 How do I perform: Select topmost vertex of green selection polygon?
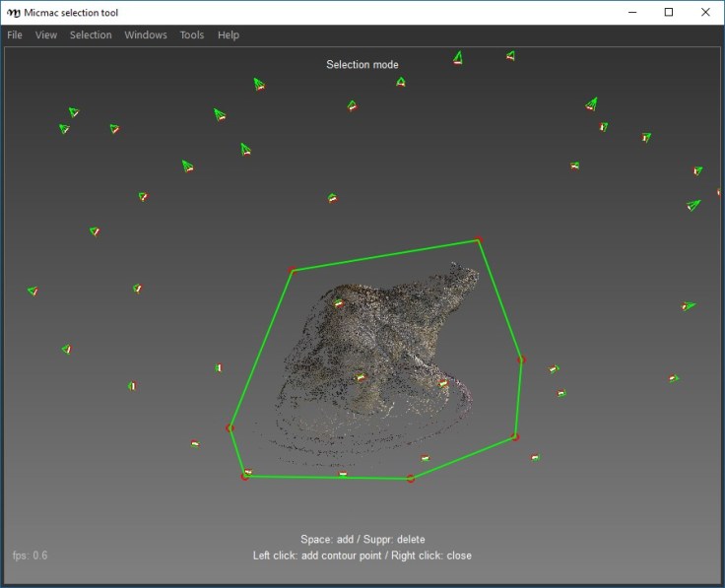[479, 239]
